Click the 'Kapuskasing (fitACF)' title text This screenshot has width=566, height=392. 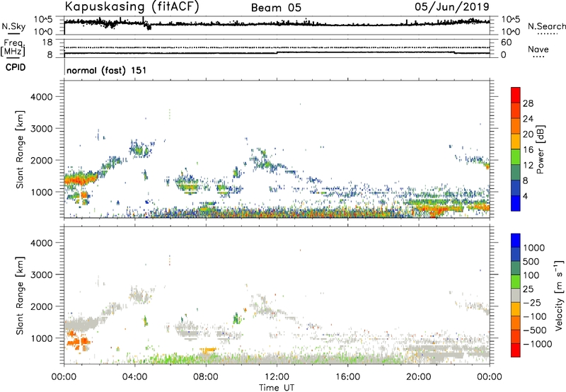click(x=132, y=6)
